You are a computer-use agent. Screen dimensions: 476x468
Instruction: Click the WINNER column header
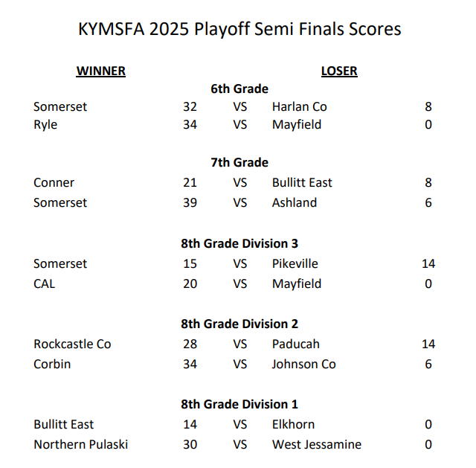pos(100,71)
